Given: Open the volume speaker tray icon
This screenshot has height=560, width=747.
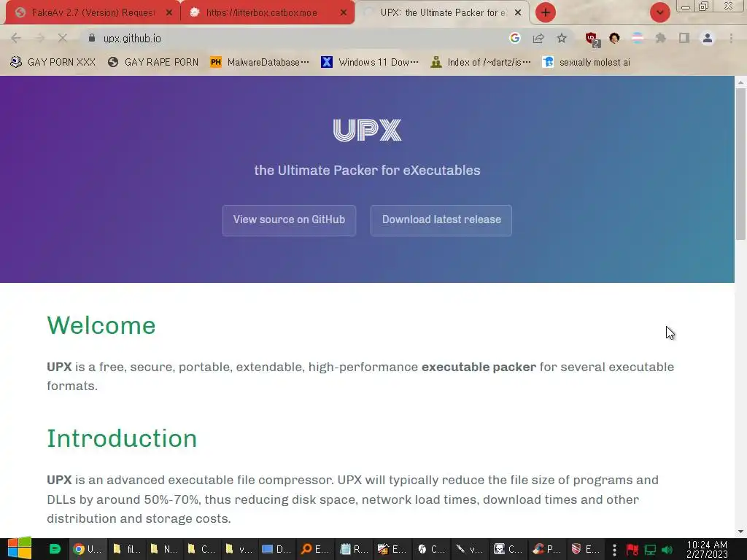Looking at the screenshot, I should point(667,550).
